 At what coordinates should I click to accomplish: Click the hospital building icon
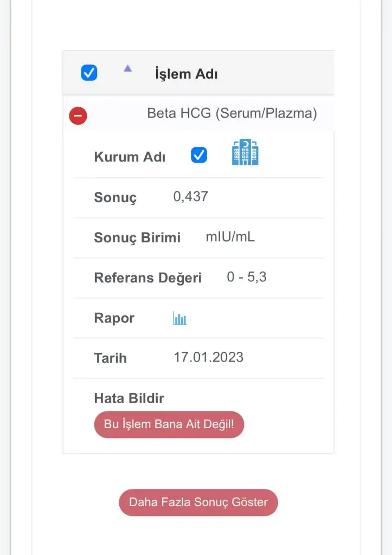coord(245,152)
